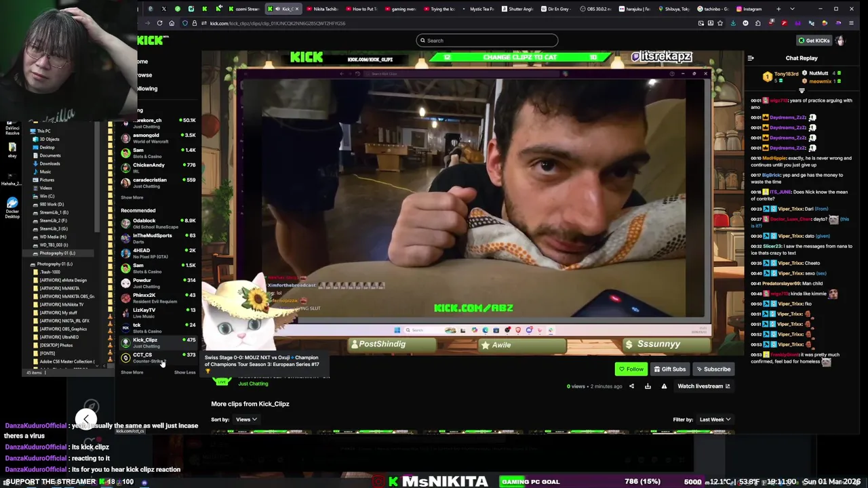The height and width of the screenshot is (488, 868).
Task: Open a new browser tab with plus icon
Action: (x=778, y=9)
